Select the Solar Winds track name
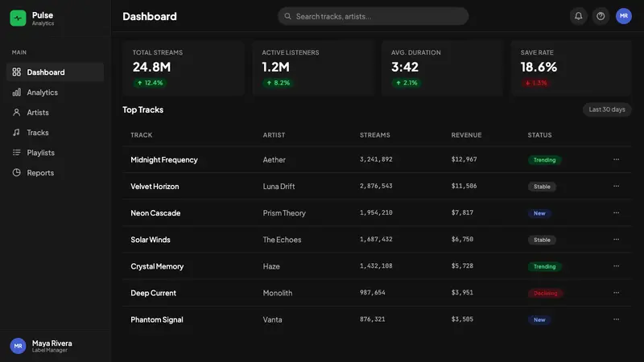This screenshot has width=644, height=362. point(151,240)
